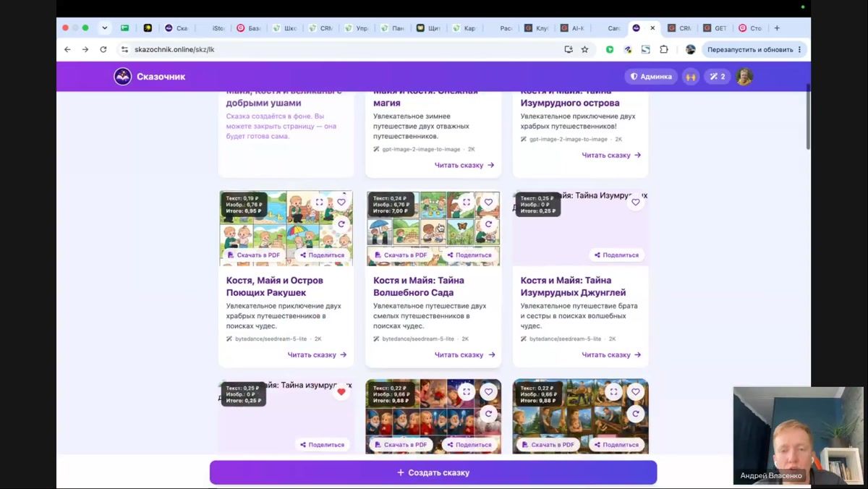Click the browser forward arrow

pos(85,49)
